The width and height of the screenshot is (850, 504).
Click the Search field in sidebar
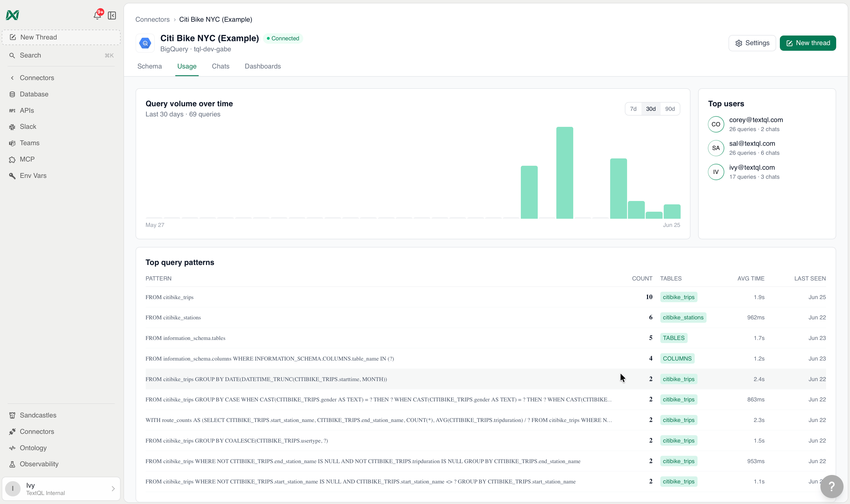61,55
